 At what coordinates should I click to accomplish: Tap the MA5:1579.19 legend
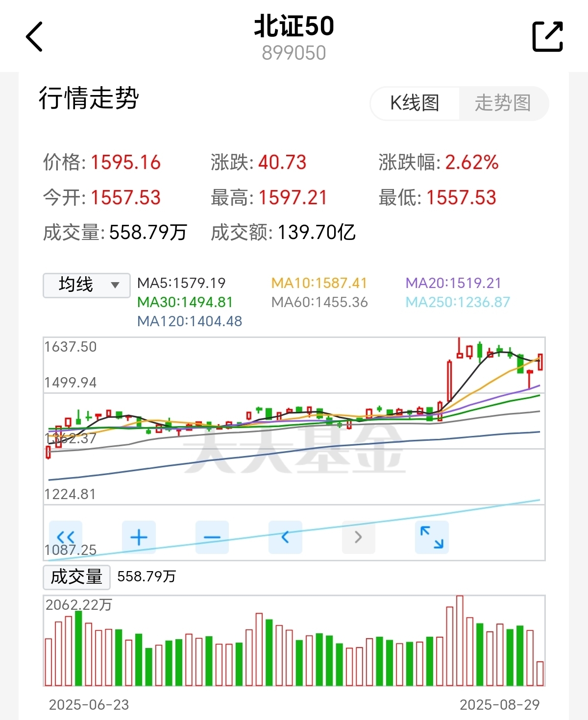tap(181, 283)
